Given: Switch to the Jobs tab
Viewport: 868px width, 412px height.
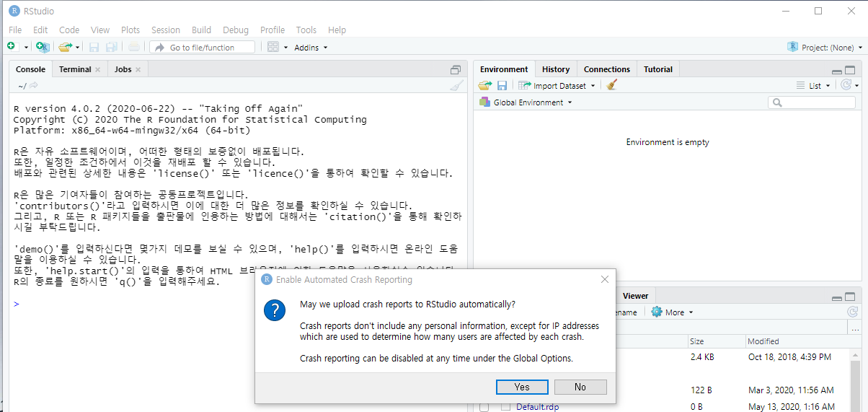Looking at the screenshot, I should (123, 69).
